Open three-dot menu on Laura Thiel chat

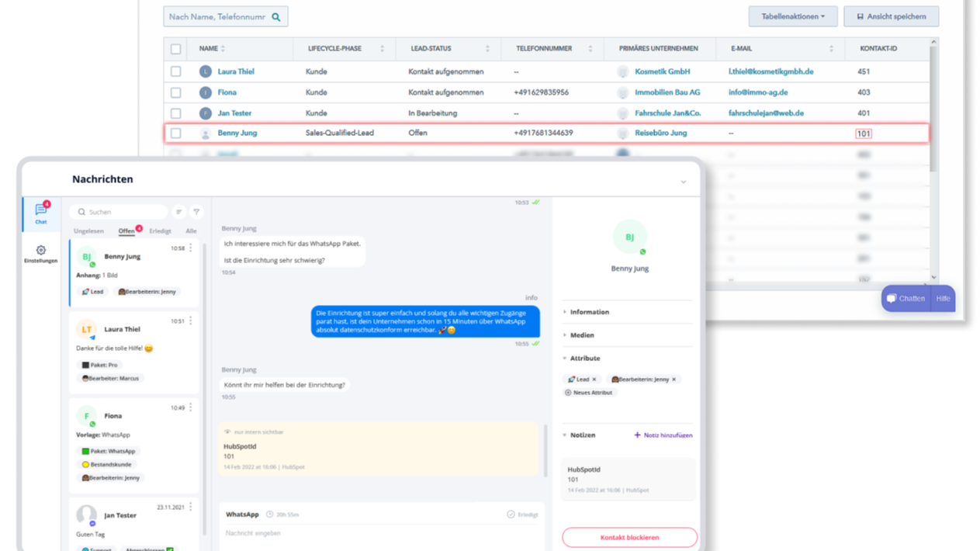click(x=191, y=321)
